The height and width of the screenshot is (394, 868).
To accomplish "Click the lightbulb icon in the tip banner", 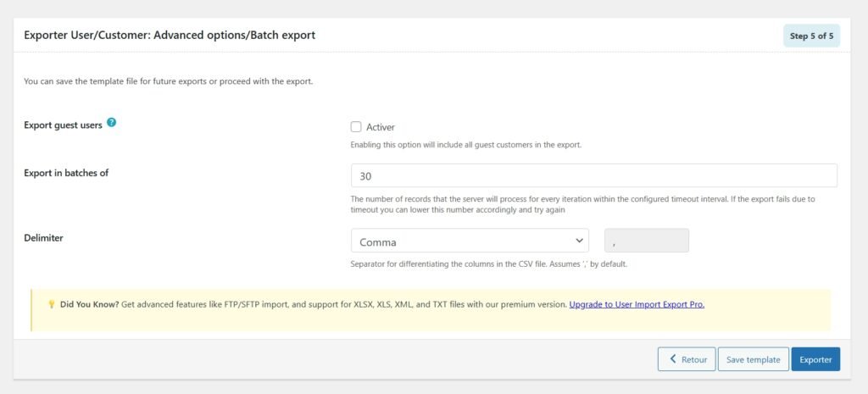I will (51, 303).
